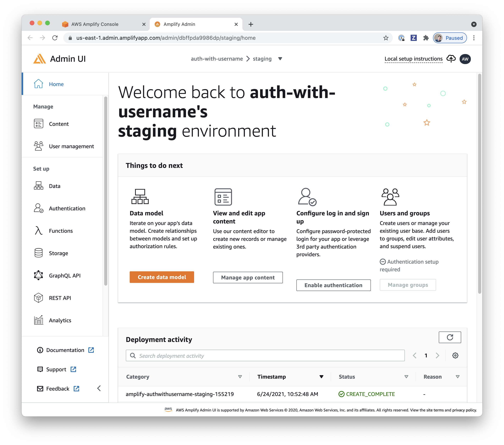The width and height of the screenshot is (504, 445).
Task: Select the Amplify Admin browser tab
Action: [x=196, y=24]
